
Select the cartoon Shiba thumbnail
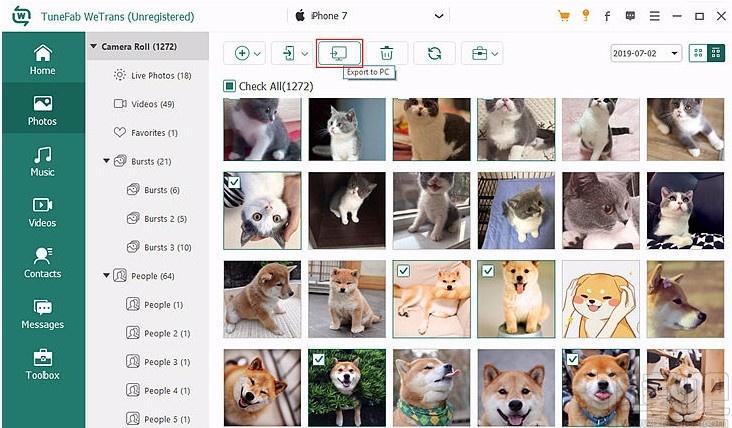point(601,299)
